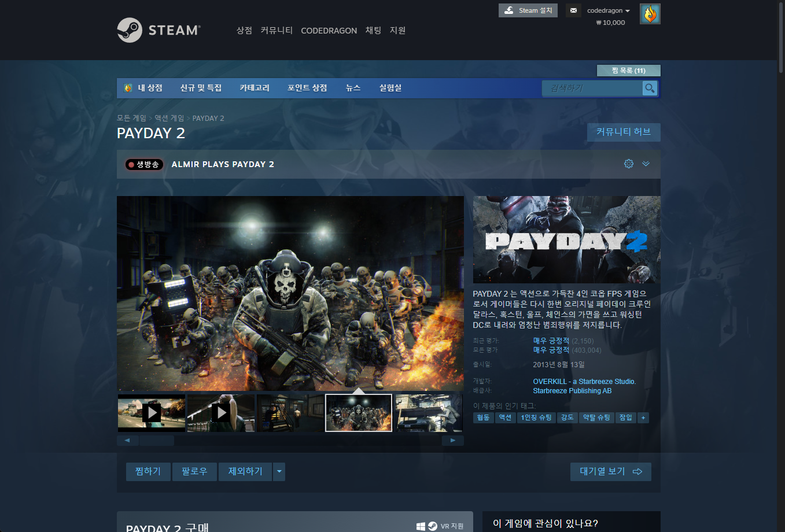Open broadcast settings gear icon
This screenshot has height=532, width=785.
point(629,164)
